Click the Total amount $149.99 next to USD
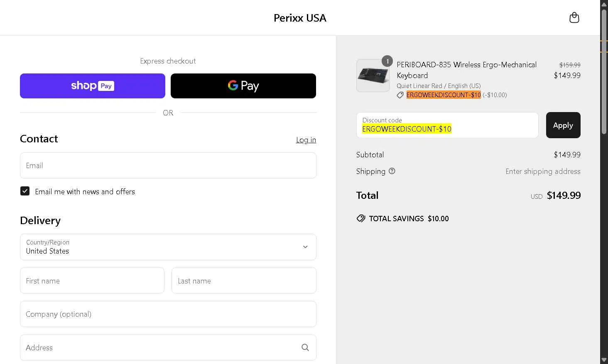The width and height of the screenshot is (608, 364). tap(564, 195)
